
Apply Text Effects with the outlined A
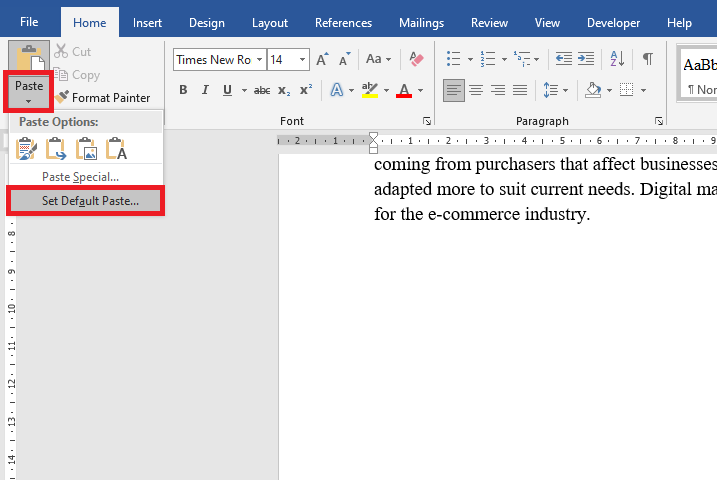pos(336,90)
